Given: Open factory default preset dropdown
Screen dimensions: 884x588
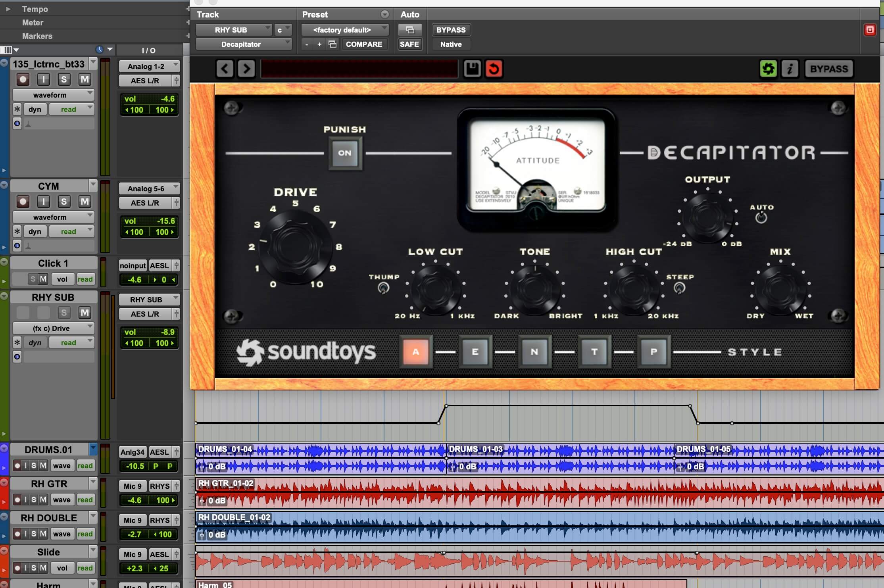Looking at the screenshot, I should click(344, 30).
